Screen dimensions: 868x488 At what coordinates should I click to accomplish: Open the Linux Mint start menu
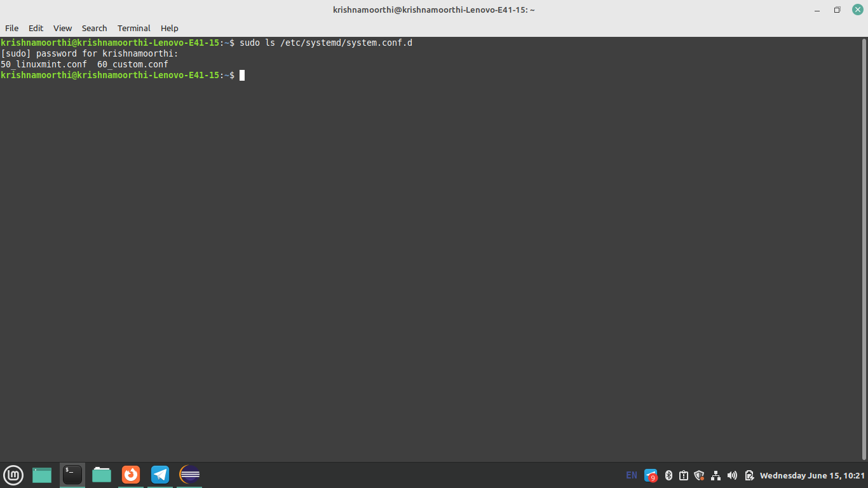coord(13,475)
